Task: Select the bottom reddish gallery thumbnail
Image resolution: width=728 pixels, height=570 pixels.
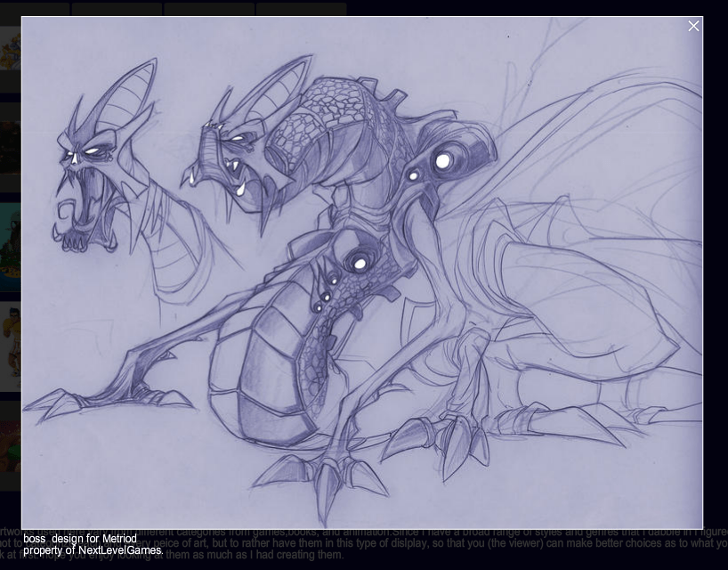Action: point(10,445)
